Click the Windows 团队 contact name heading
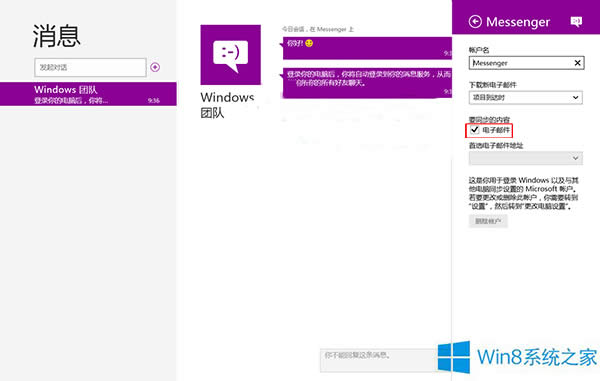This screenshot has height=381, width=600. click(227, 105)
